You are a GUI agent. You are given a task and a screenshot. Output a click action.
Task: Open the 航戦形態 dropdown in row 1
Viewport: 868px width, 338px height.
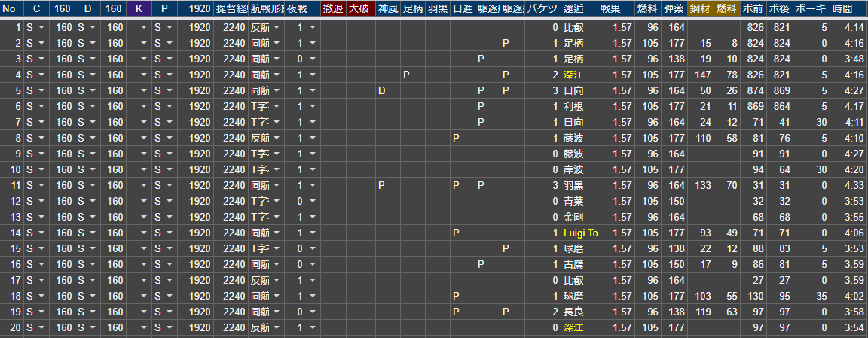click(277, 28)
